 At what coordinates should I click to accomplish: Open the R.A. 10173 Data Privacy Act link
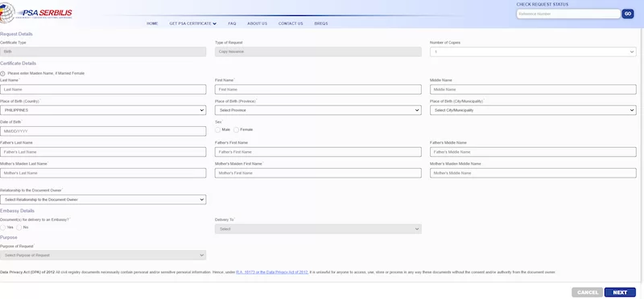272,272
